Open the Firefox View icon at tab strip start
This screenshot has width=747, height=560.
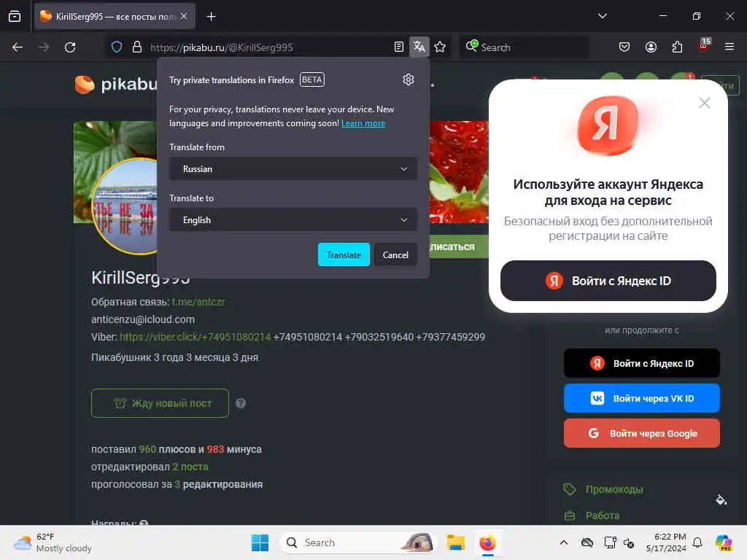pyautogui.click(x=15, y=17)
